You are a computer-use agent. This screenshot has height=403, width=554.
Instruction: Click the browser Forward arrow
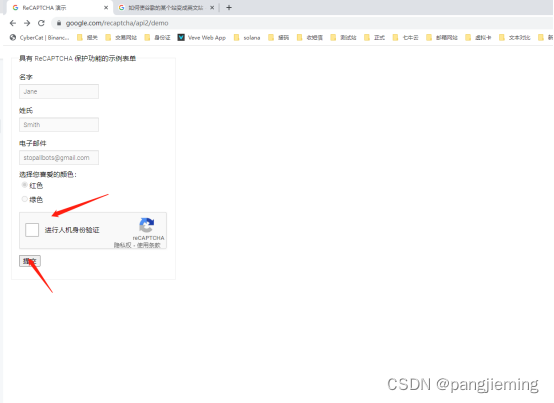(x=27, y=23)
